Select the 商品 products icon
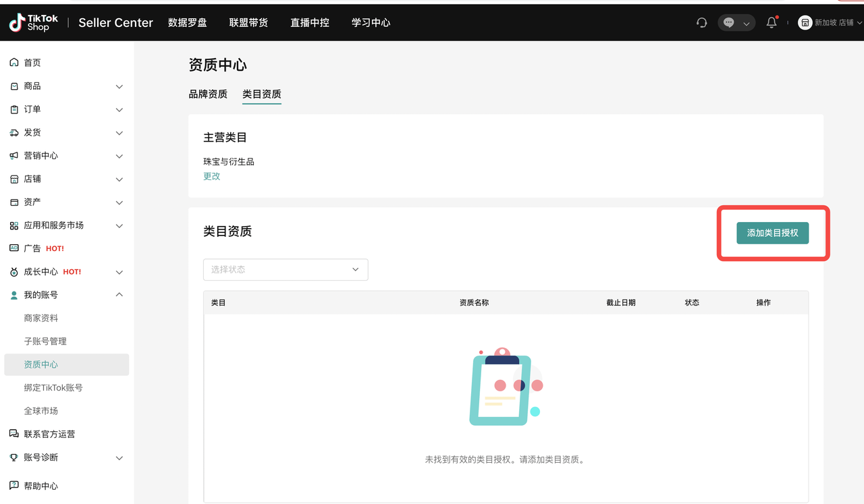Image resolution: width=864 pixels, height=504 pixels. (15, 86)
